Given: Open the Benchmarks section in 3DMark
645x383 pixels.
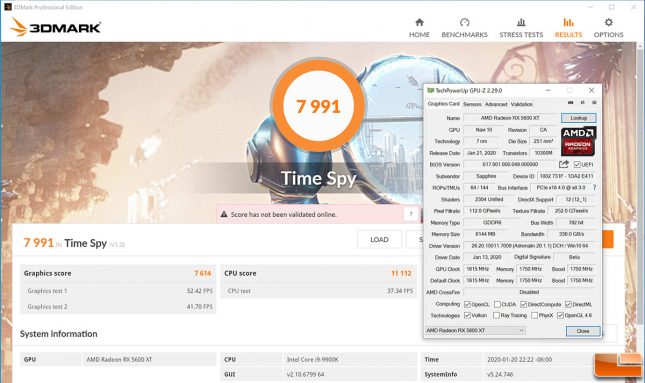Looking at the screenshot, I should tap(464, 28).
